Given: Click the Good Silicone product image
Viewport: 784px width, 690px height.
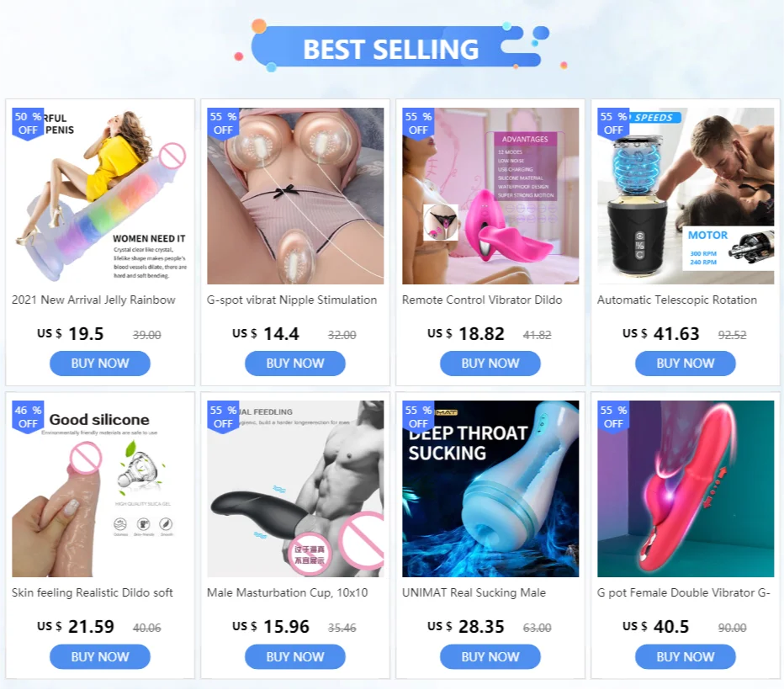Looking at the screenshot, I should [x=100, y=489].
